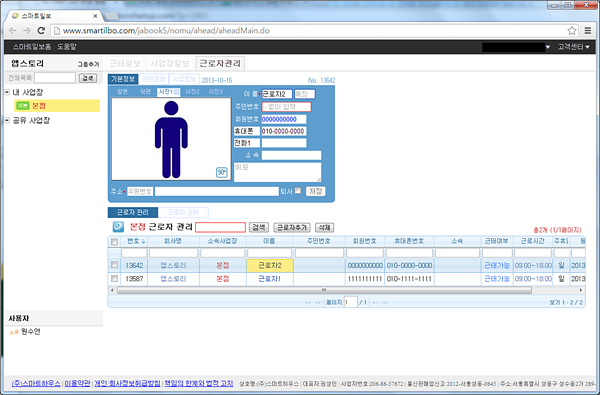Click 스마트일보홈 in the top bar
The width and height of the screenshot is (600, 395).
click(32, 47)
